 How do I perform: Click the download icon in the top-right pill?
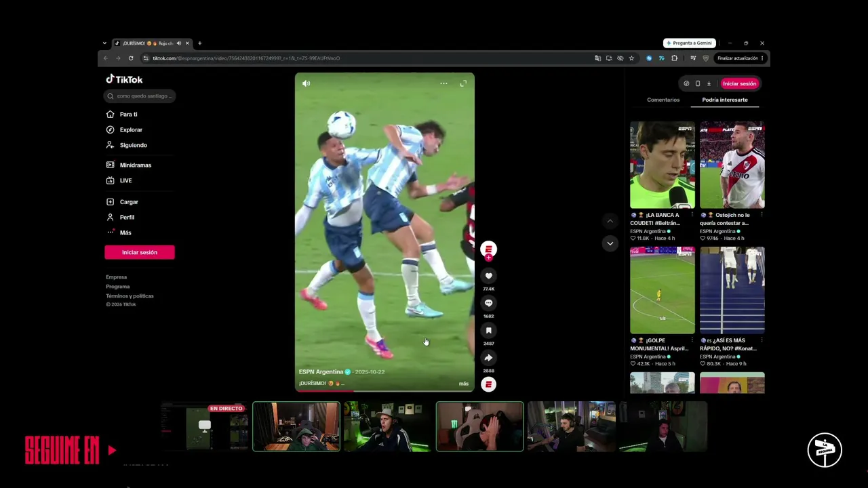(709, 83)
